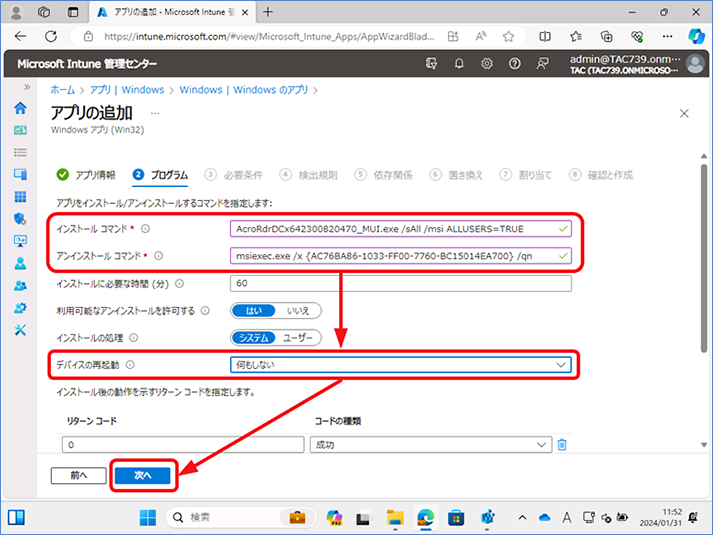Go to 確認と作成 step tab
Screen dimensions: 713x535
(x=601, y=175)
